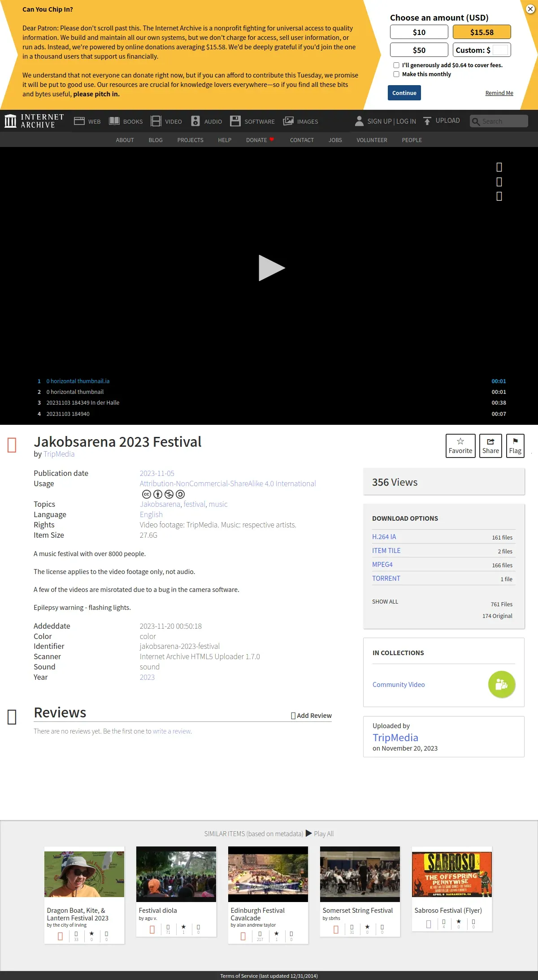The width and height of the screenshot is (538, 980).
Task: Check the cover fees checkbox
Action: tap(396, 65)
